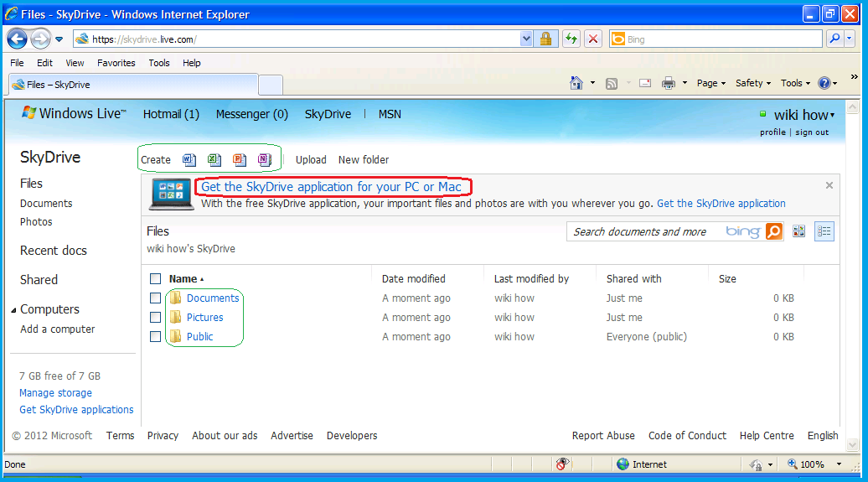The image size is (868, 482).
Task: Create a new PowerPoint presentation
Action: [x=239, y=160]
